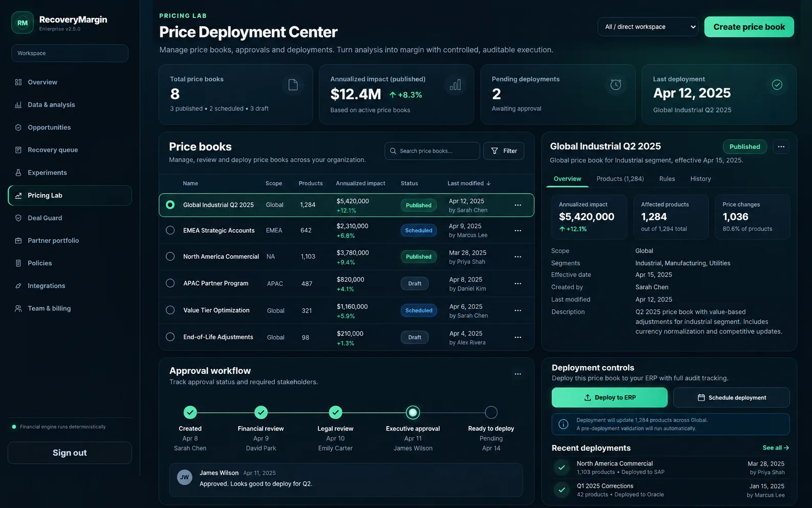This screenshot has height=508, width=812.
Task: Click the Executive approval step marker
Action: click(413, 412)
